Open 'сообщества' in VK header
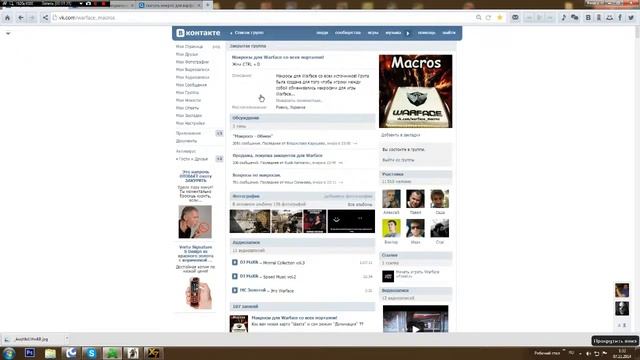Image resolution: width=640 pixels, height=360 pixels. pos(348,33)
